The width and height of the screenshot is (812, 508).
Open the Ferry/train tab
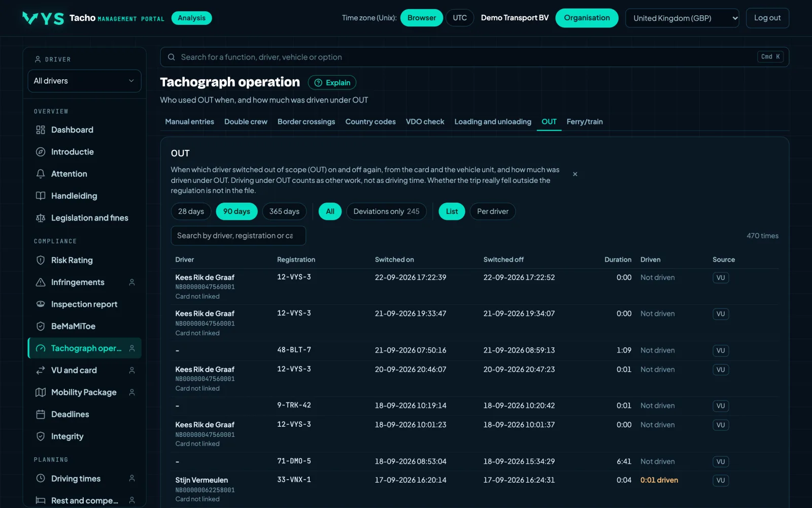tap(585, 122)
